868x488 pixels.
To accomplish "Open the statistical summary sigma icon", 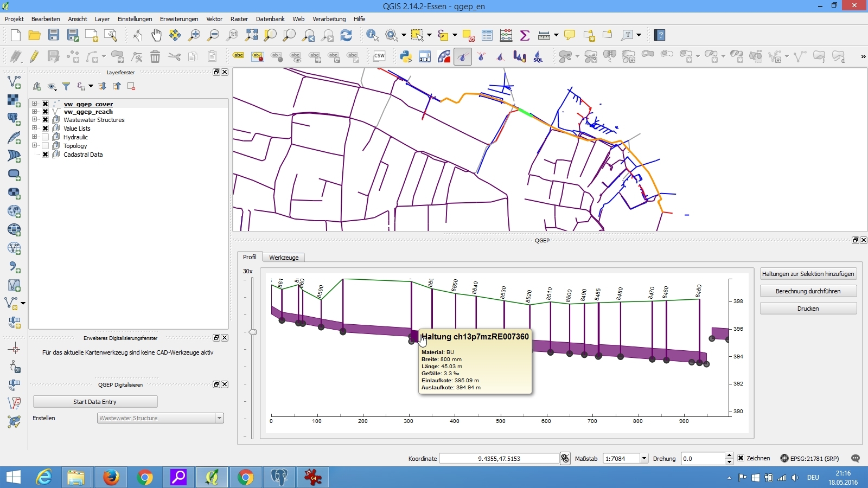I will (x=525, y=35).
